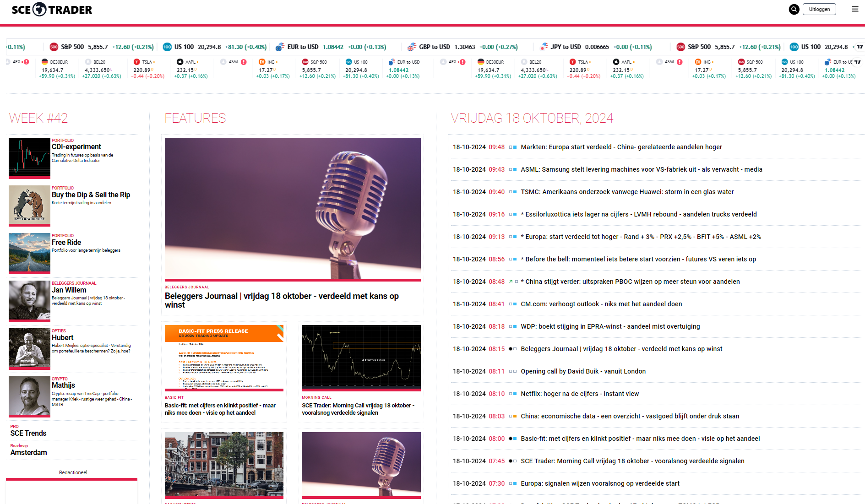865x504 pixels.
Task: Open SCE Trader Morning Call feature headline
Action: click(358, 409)
